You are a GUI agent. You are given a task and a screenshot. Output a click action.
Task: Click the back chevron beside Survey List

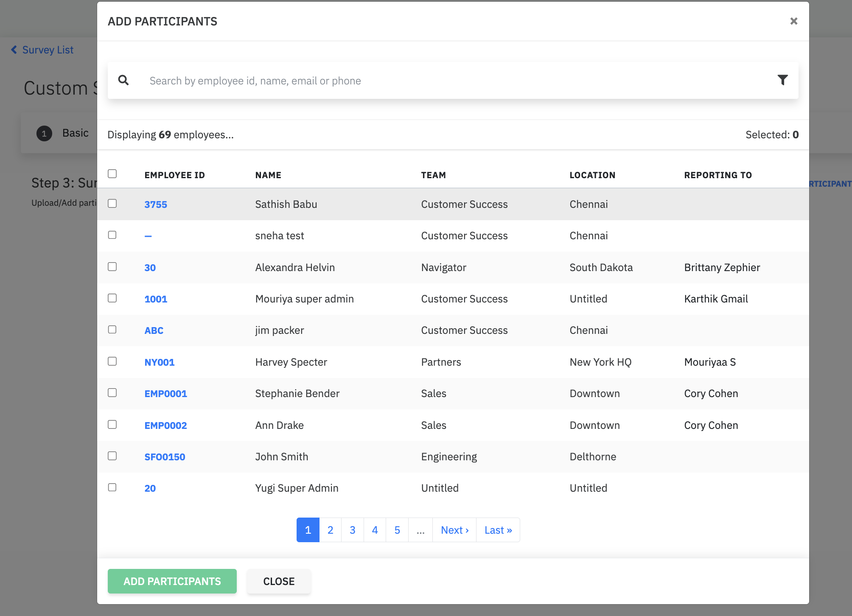pyautogui.click(x=14, y=50)
